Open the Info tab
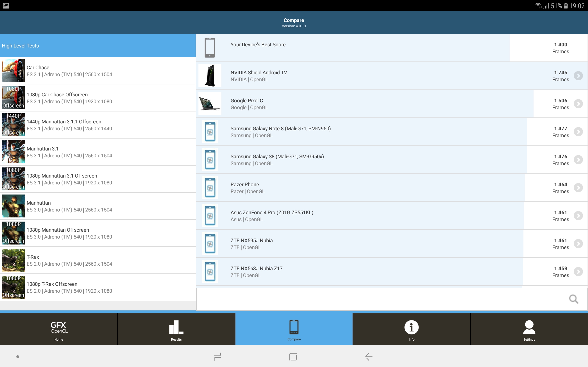The width and height of the screenshot is (588, 367). 411,329
